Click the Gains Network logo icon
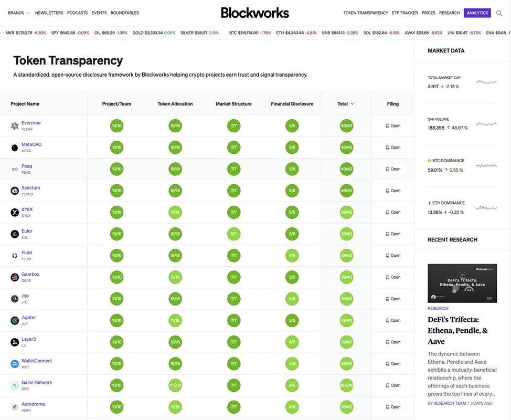 point(15,385)
